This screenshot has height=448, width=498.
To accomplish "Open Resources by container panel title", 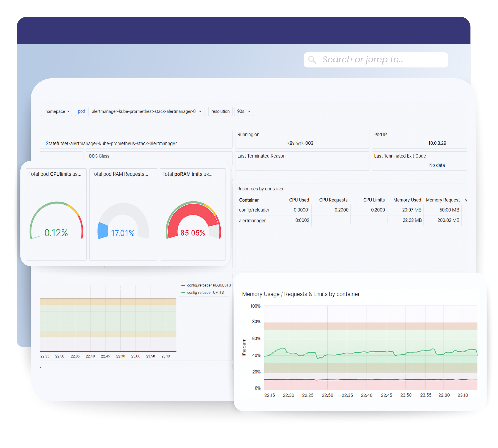I will pyautogui.click(x=260, y=189).
